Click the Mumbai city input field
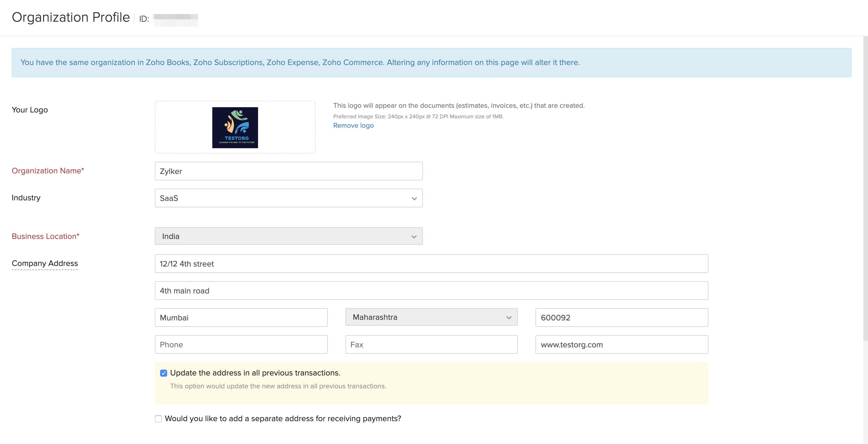 point(241,317)
